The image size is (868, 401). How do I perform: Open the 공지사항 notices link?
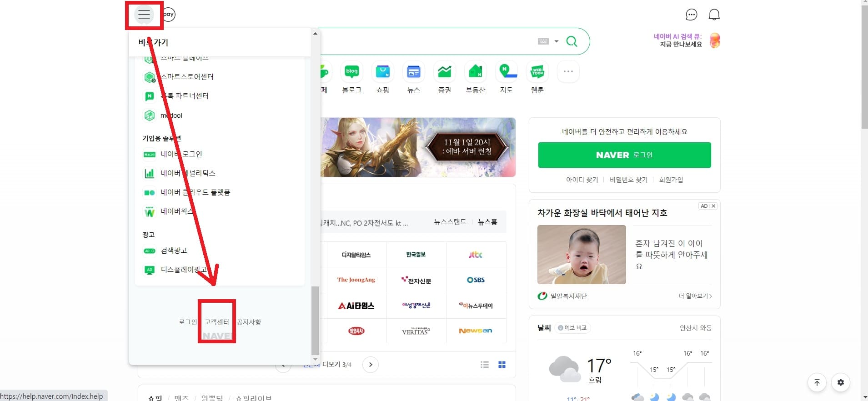[x=249, y=322]
